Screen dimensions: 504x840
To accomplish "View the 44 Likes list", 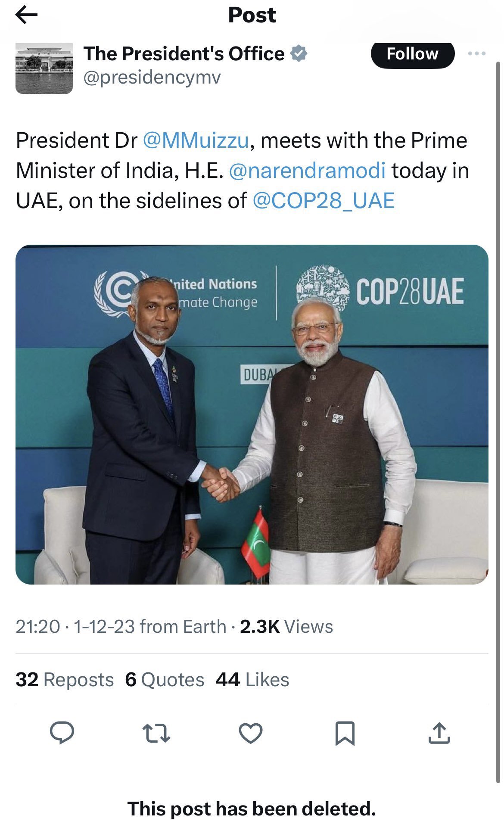I will point(252,680).
